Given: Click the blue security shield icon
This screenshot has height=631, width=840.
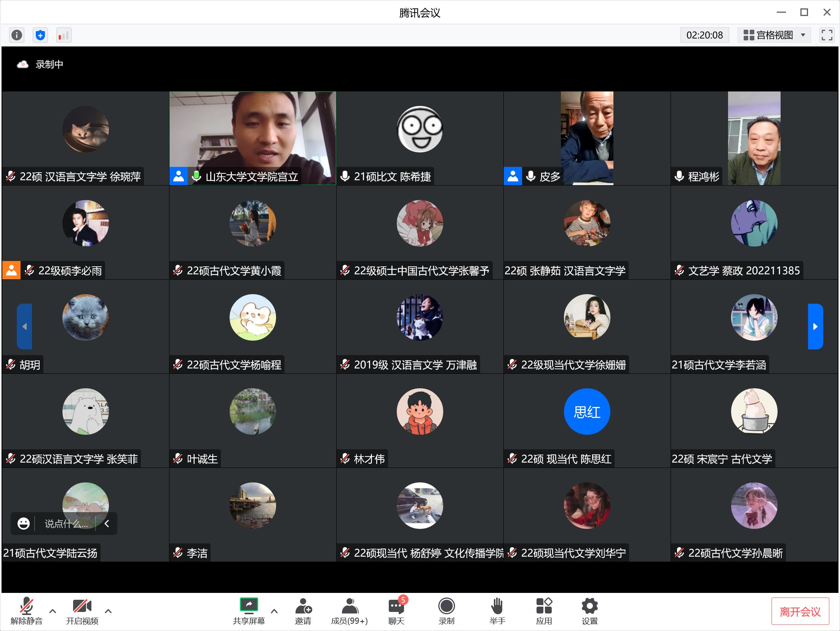Looking at the screenshot, I should 40,35.
